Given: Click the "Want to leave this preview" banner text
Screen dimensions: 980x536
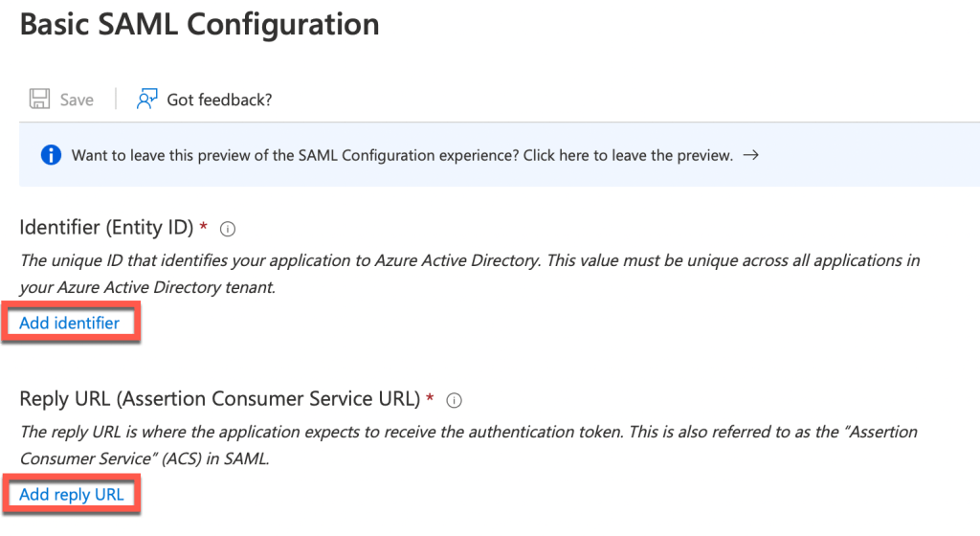Looking at the screenshot, I should tap(287, 155).
